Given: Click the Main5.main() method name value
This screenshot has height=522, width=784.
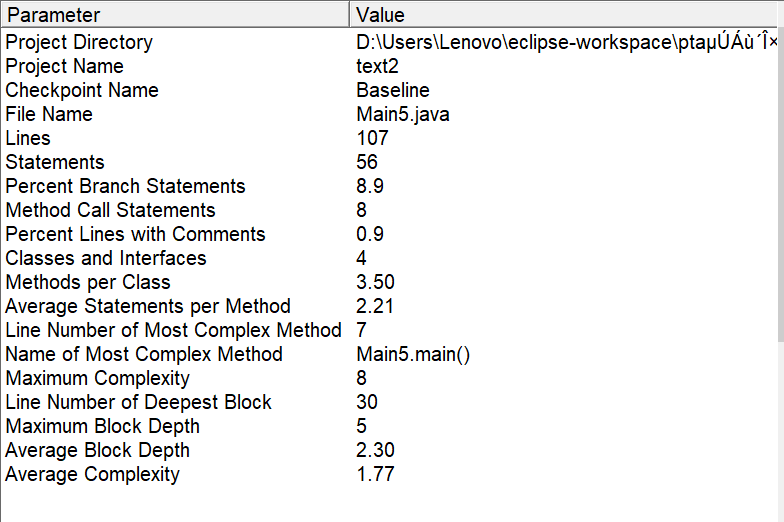Looking at the screenshot, I should (x=413, y=354).
